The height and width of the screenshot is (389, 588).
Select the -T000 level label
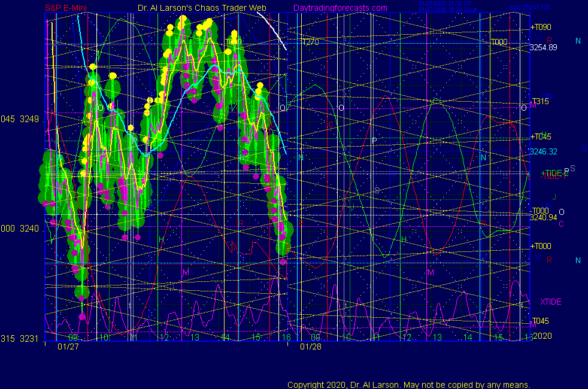coord(540,211)
